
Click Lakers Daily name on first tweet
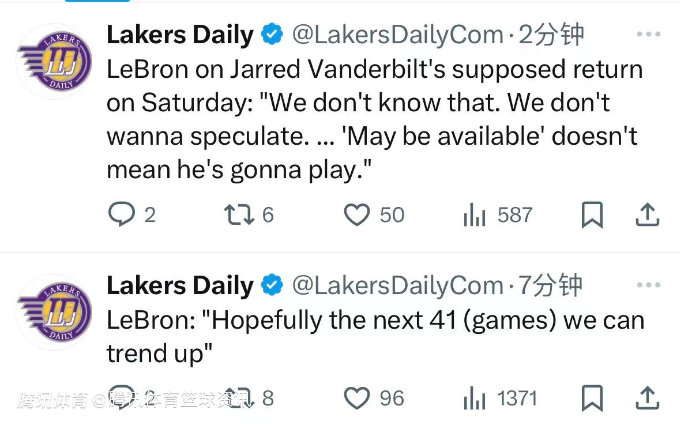point(180,35)
